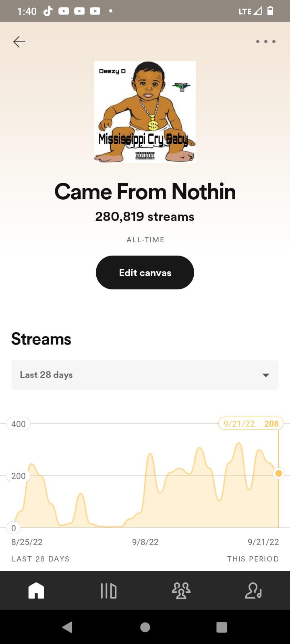Tap the Mississippi Cry Baby album cover
Viewport: 290px width, 644px height.
(x=145, y=112)
